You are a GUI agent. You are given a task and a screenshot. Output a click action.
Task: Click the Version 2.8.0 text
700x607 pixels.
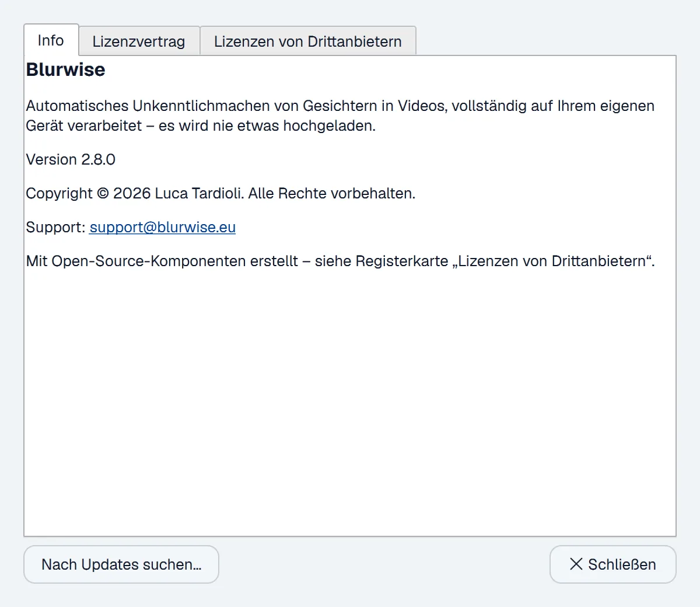coord(71,159)
